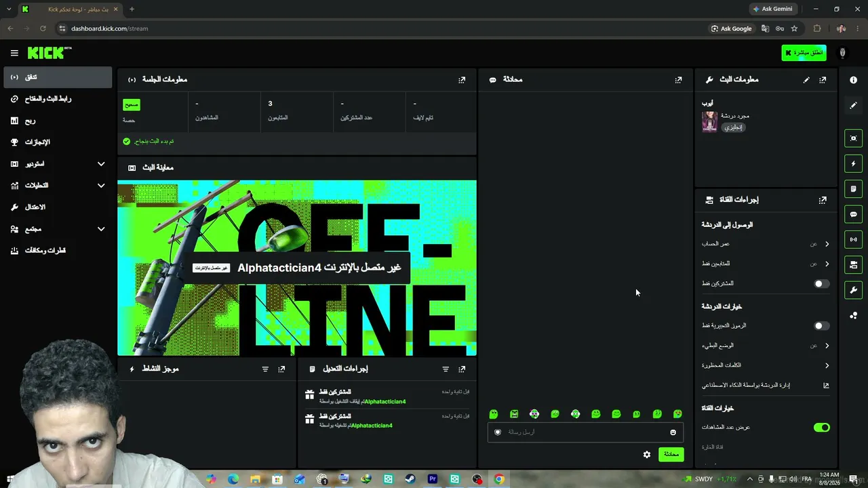The width and height of the screenshot is (868, 488).
Task: Open the filter icon in إجراءات التعديل panel
Action: (x=446, y=369)
